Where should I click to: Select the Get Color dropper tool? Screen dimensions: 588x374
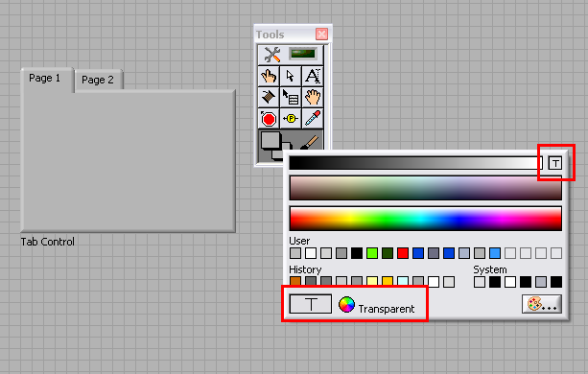pos(313,118)
